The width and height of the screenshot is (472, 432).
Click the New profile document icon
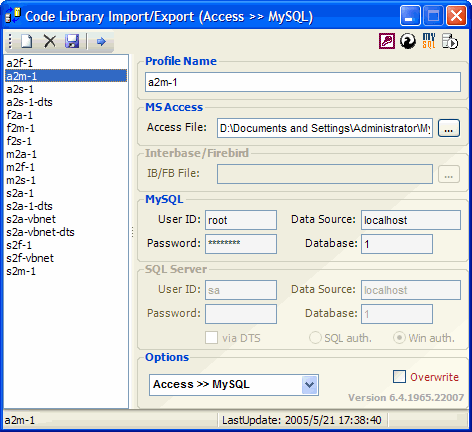27,42
